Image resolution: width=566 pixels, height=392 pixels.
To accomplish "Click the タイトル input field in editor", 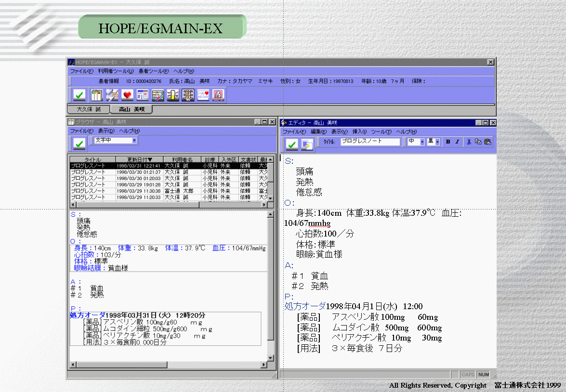I will (369, 142).
